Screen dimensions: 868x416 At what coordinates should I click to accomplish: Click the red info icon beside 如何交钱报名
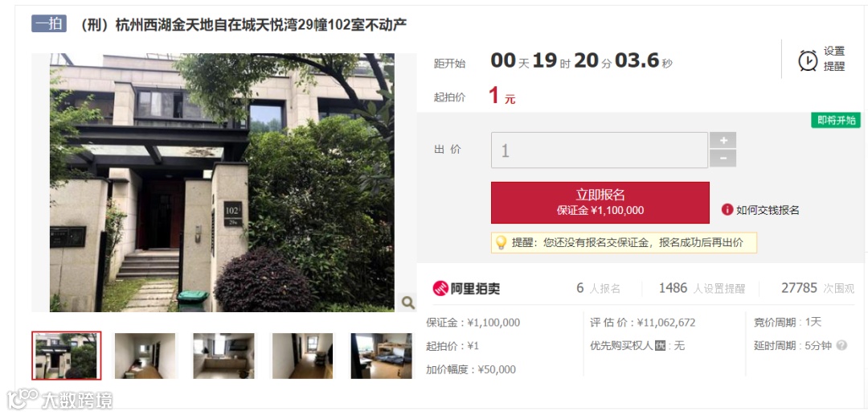(727, 209)
